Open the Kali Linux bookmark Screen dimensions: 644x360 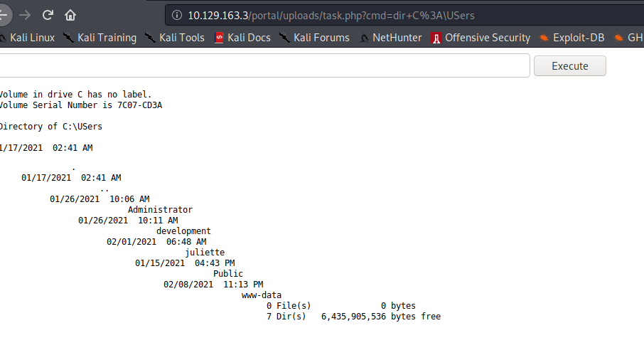click(x=28, y=38)
